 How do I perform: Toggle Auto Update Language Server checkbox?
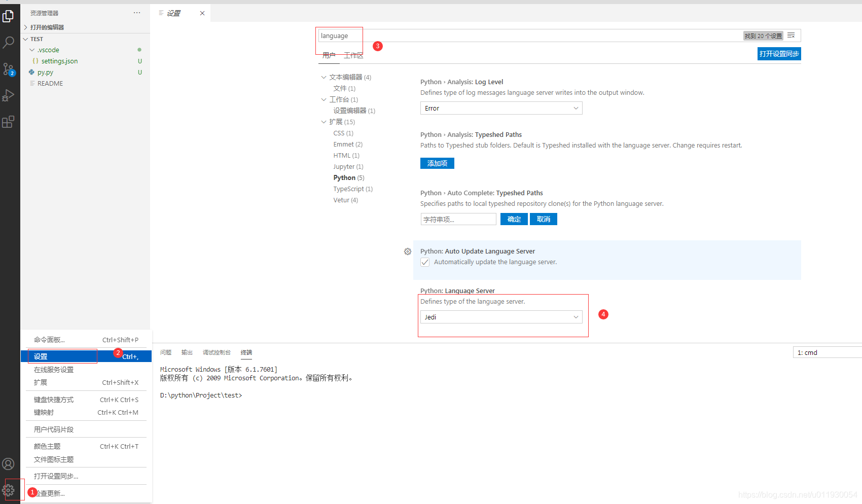[425, 262]
